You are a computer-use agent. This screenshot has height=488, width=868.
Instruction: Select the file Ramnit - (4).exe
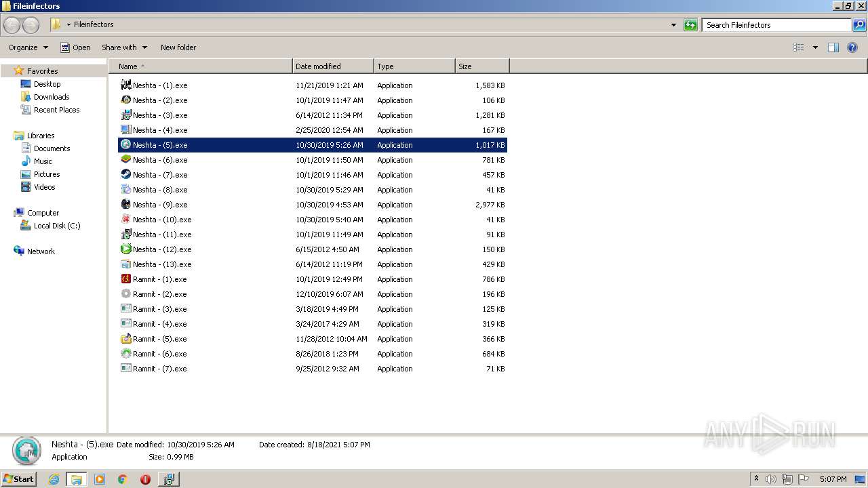pyautogui.click(x=313, y=324)
